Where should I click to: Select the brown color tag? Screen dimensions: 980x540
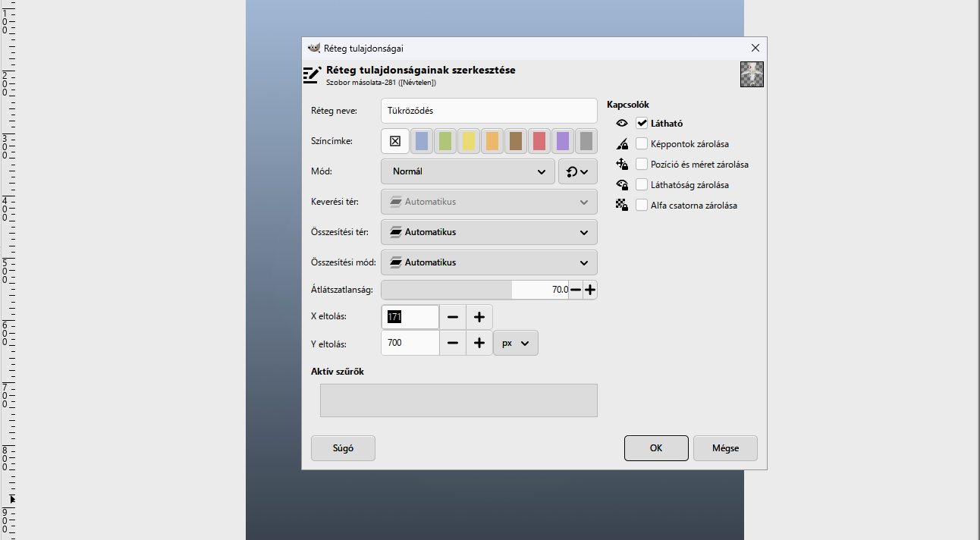pyautogui.click(x=516, y=141)
